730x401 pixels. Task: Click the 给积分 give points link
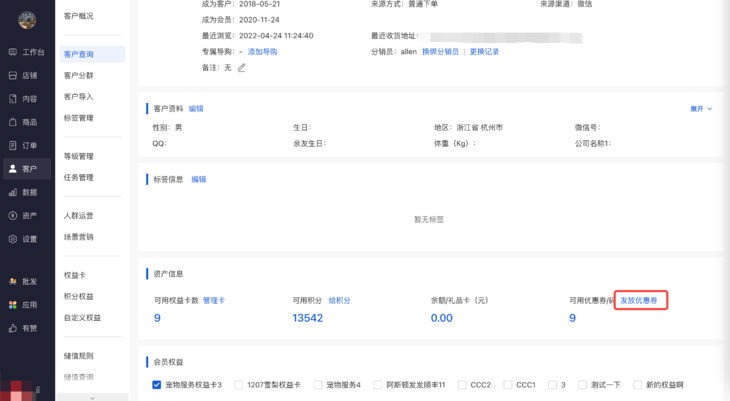(339, 300)
